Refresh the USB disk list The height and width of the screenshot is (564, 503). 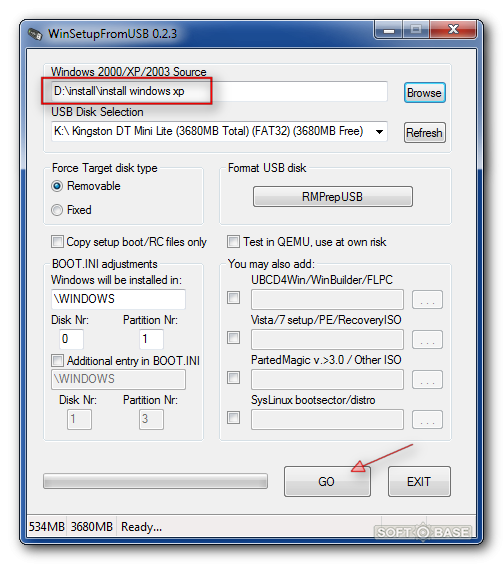click(x=425, y=133)
